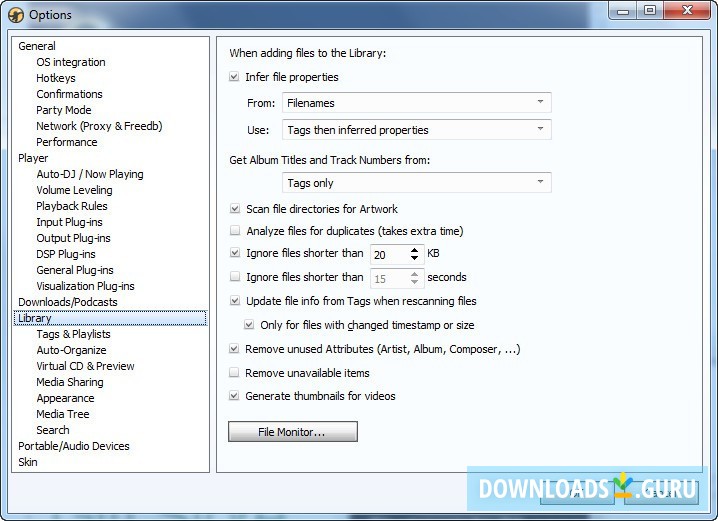Select Confirmations in the tree
The image size is (718, 521).
point(70,94)
